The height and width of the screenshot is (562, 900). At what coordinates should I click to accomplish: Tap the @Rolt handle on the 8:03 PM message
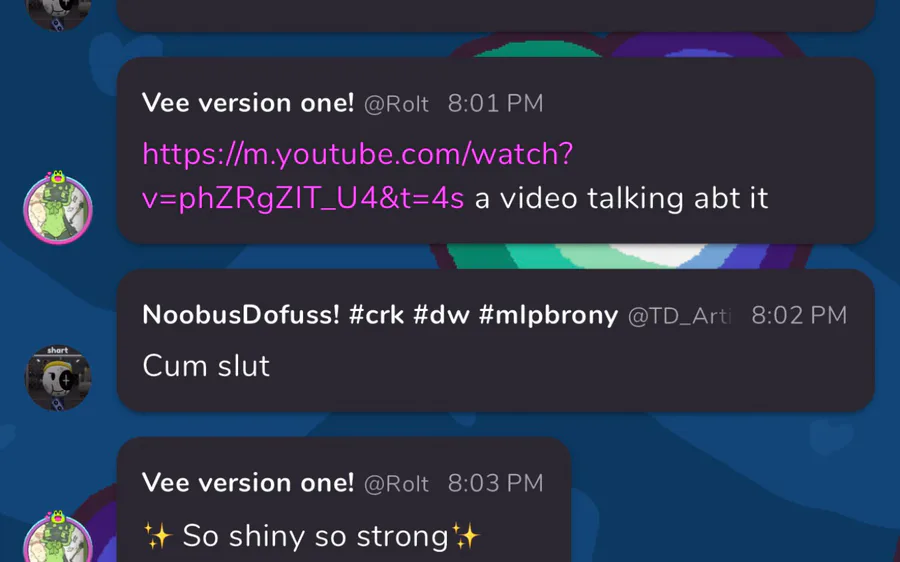pos(396,484)
